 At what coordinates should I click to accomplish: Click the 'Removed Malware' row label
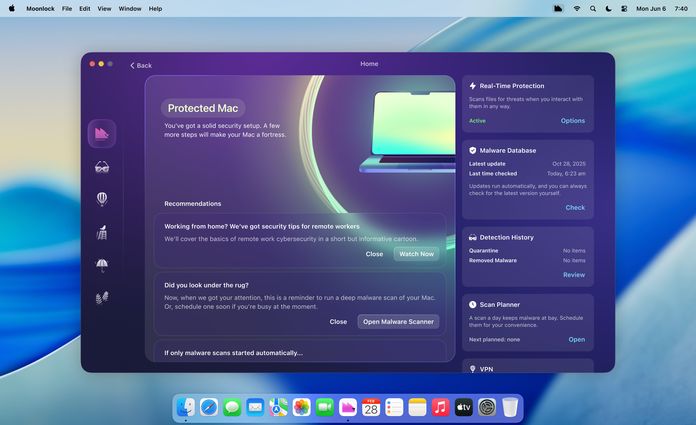pos(493,260)
